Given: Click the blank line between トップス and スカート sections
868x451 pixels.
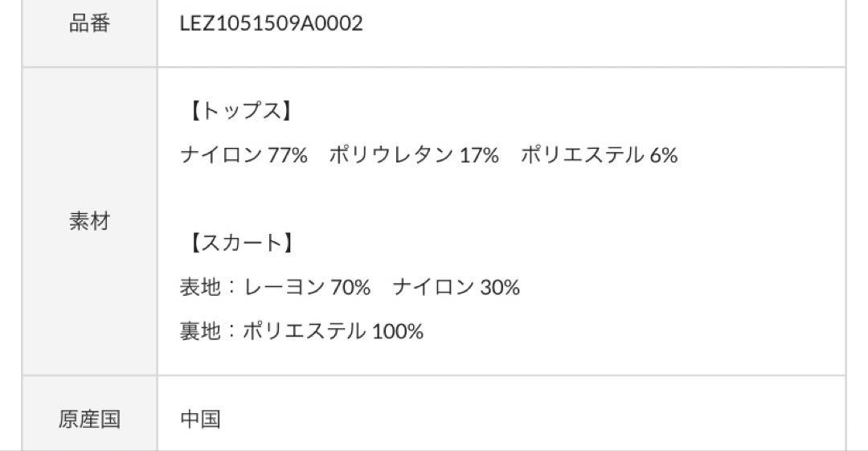Looking at the screenshot, I should click(x=501, y=199).
